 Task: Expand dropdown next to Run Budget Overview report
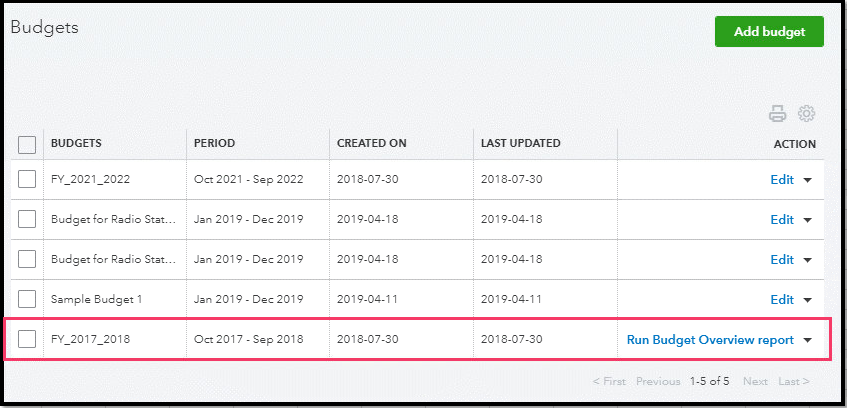(x=808, y=340)
